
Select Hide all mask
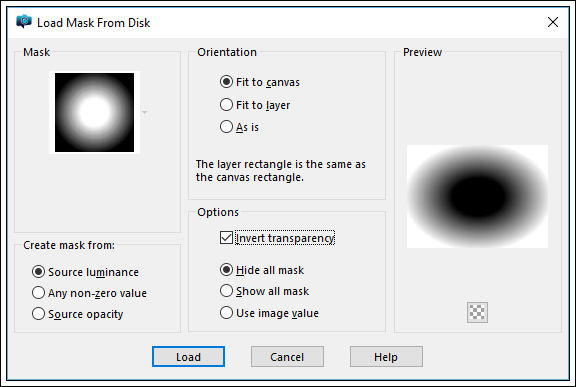click(262, 270)
